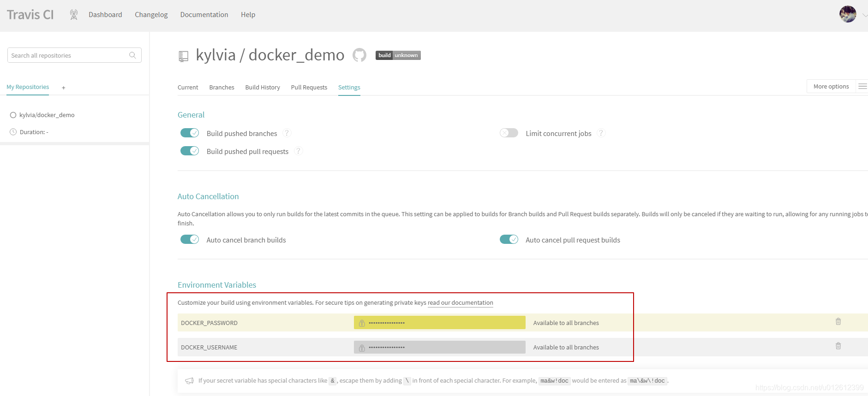This screenshot has width=868, height=396.
Task: Show help for Build pushed pull requests
Action: pyautogui.click(x=299, y=151)
